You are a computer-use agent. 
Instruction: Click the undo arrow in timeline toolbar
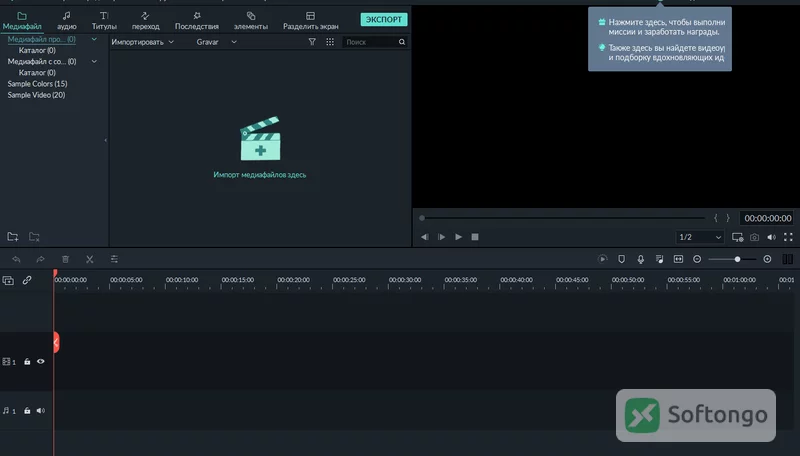click(16, 259)
